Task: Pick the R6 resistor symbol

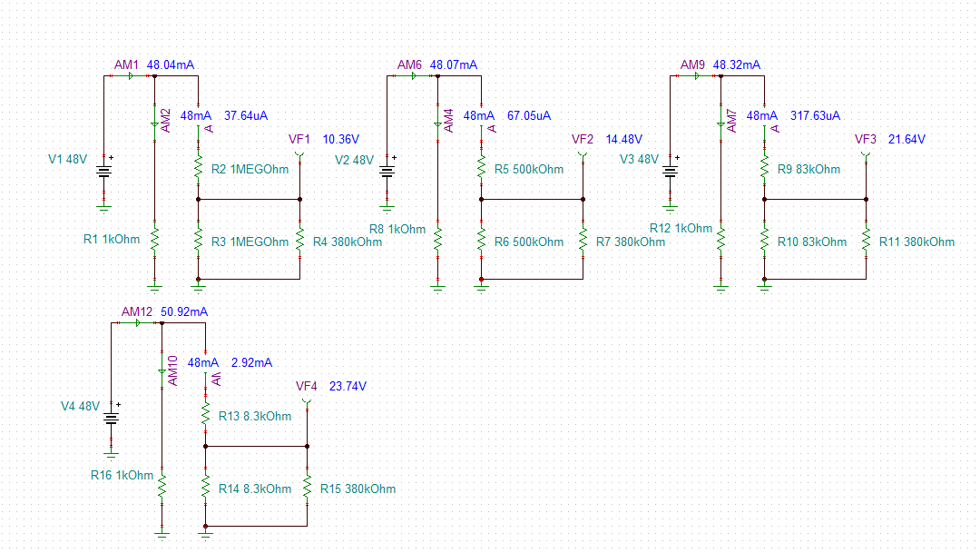Action: (481, 239)
